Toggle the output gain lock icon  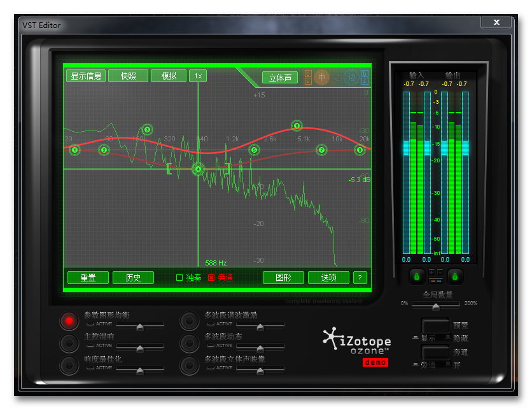coord(455,276)
